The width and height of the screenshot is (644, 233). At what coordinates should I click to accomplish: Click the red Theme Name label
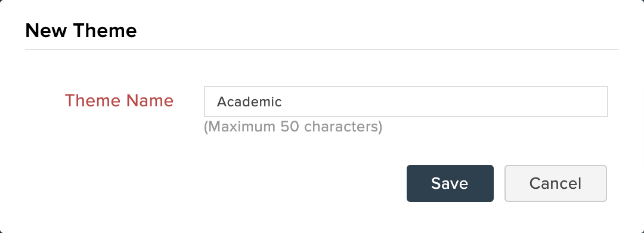point(119,101)
